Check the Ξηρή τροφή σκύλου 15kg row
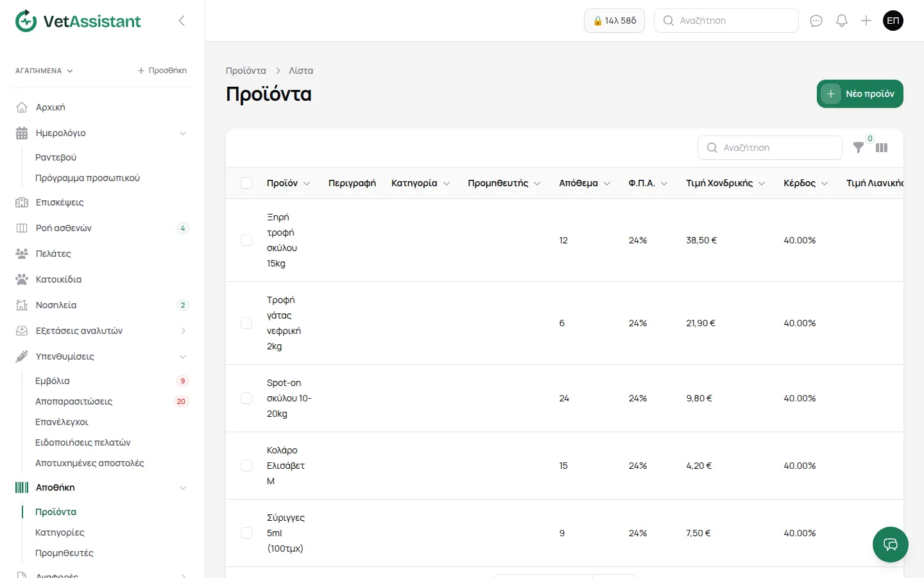This screenshot has width=924, height=578. point(246,240)
